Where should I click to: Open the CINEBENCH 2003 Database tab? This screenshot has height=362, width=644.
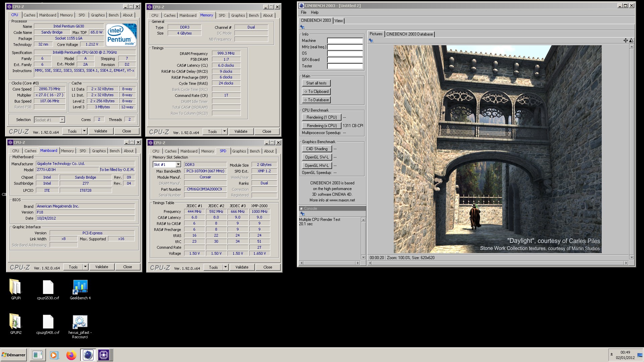410,34
